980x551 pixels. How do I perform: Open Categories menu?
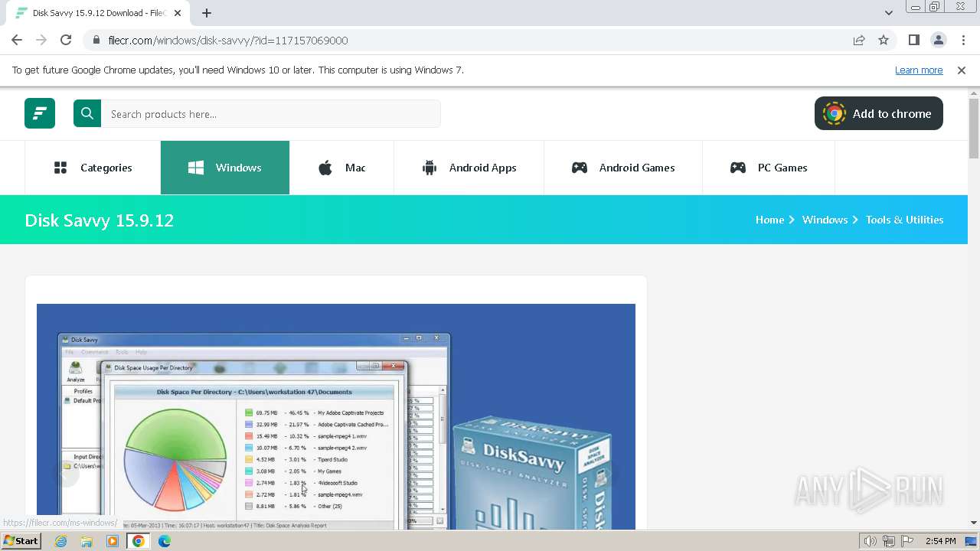(93, 168)
